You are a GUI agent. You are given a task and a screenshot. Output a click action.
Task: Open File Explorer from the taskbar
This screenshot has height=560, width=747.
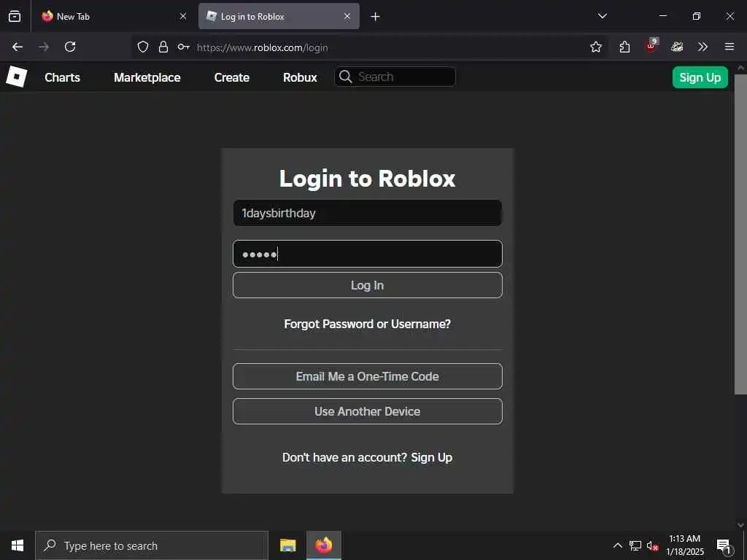pyautogui.click(x=287, y=545)
